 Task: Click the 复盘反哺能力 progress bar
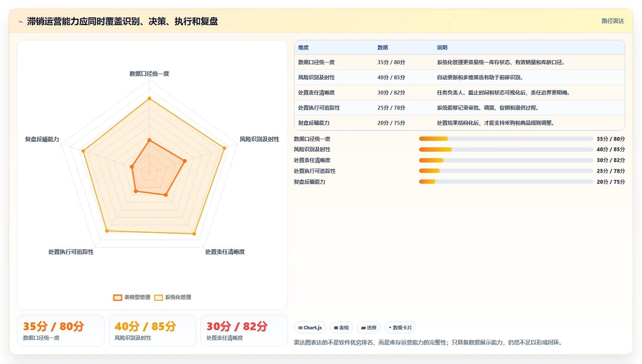[506, 182]
